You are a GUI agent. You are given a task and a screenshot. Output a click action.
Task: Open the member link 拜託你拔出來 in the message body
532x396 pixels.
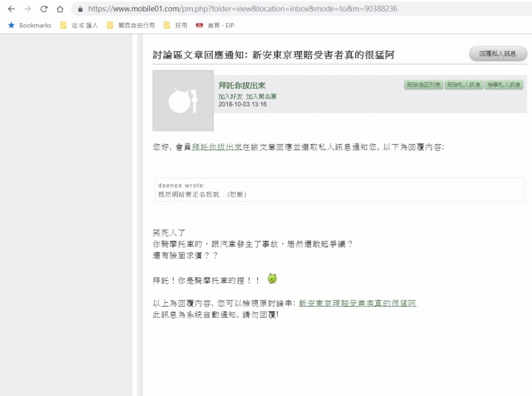216,147
